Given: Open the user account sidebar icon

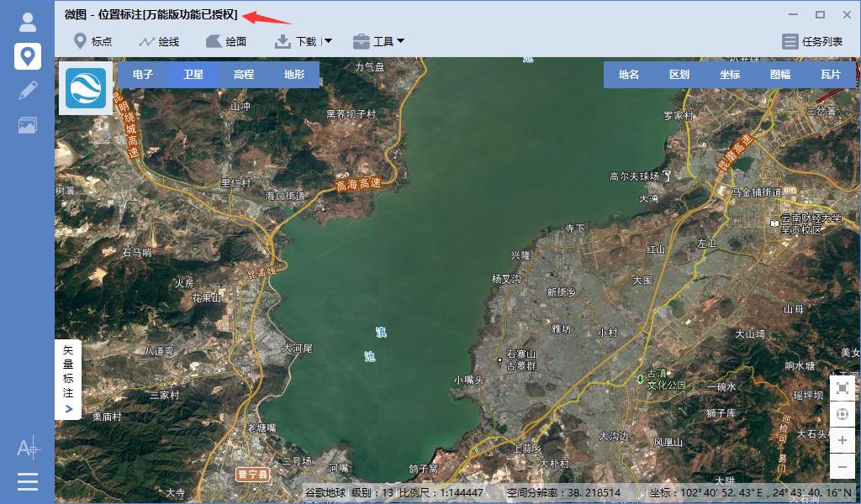Looking at the screenshot, I should point(28,22).
